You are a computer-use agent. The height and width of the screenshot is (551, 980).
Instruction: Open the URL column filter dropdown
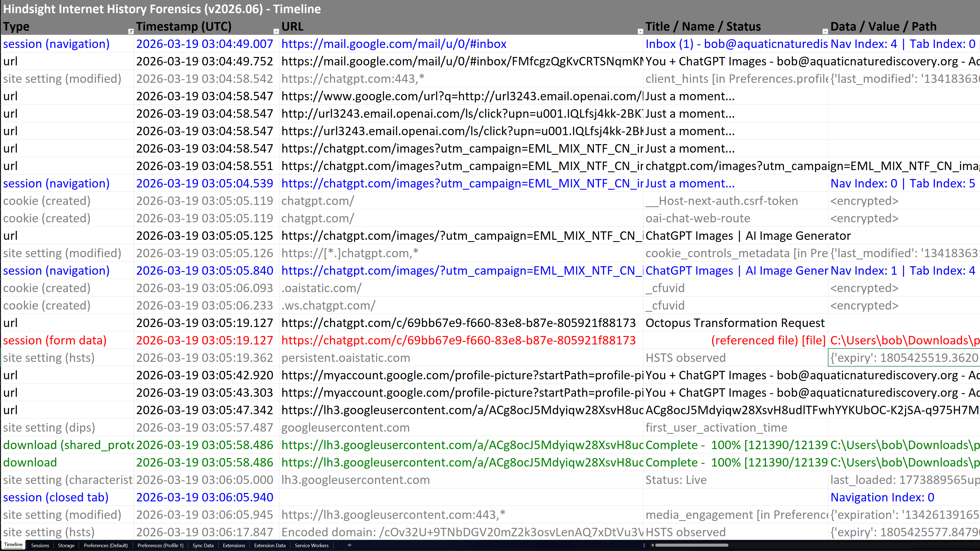pos(640,31)
